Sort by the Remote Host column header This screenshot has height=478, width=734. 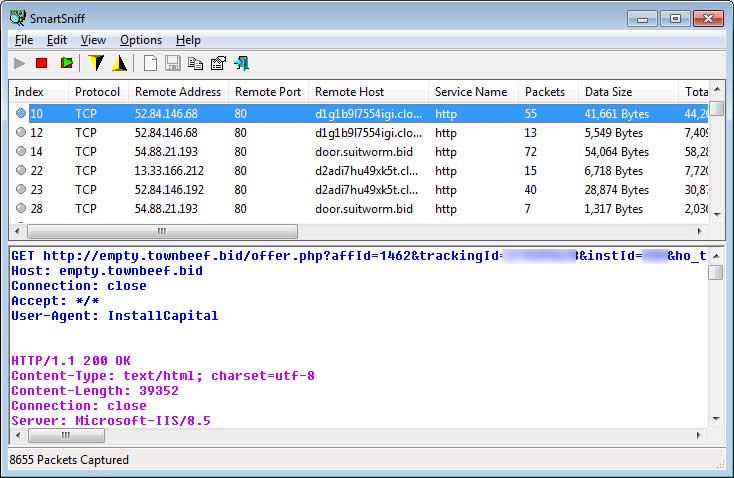pos(369,92)
